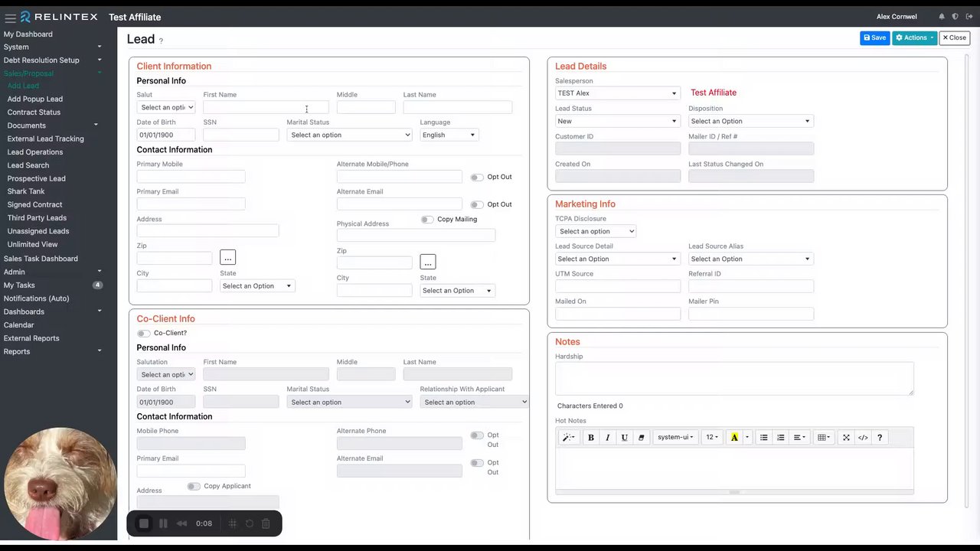This screenshot has width=980, height=551.
Task: Open the notifications bell icon
Action: tap(942, 17)
